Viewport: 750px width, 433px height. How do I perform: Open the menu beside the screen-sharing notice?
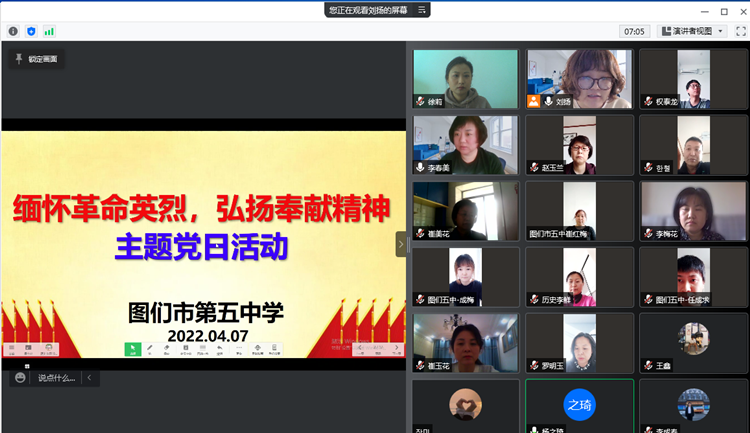[421, 10]
